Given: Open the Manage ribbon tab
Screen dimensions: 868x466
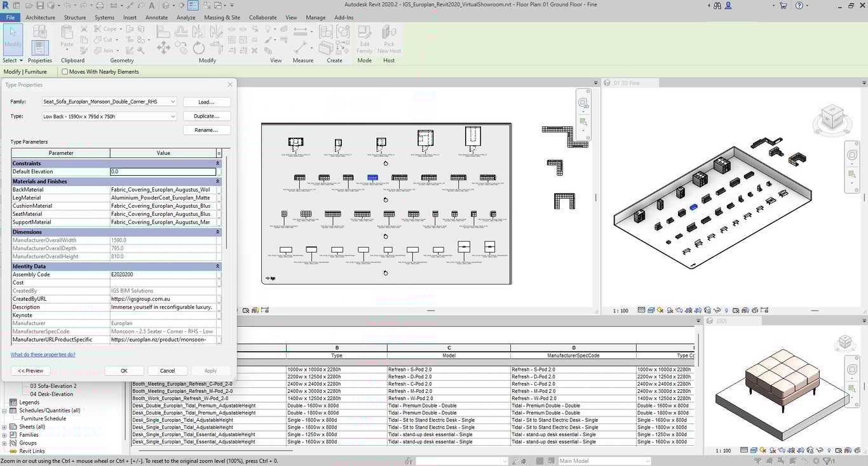Looking at the screenshot, I should [x=316, y=17].
